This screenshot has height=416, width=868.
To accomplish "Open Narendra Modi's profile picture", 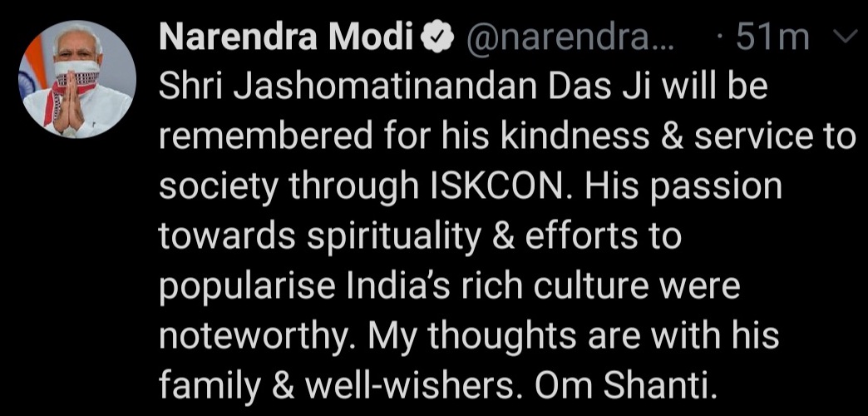I will coord(77,79).
